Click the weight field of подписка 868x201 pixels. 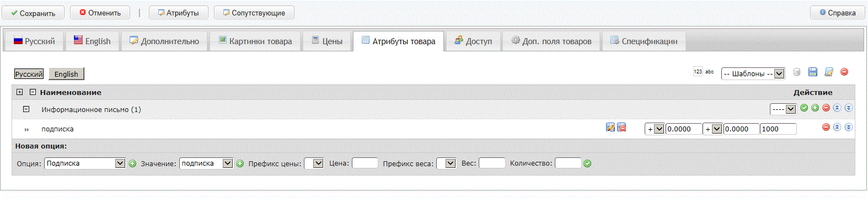pyautogui.click(x=741, y=129)
